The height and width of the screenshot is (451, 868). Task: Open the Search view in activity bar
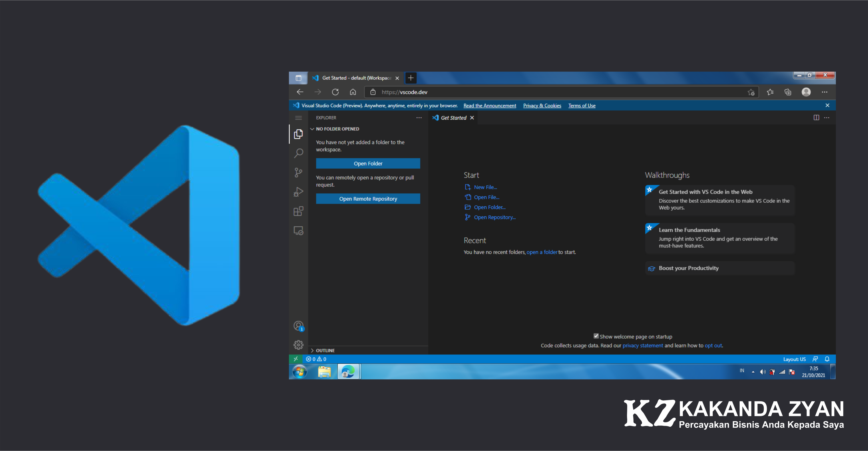pyautogui.click(x=298, y=153)
